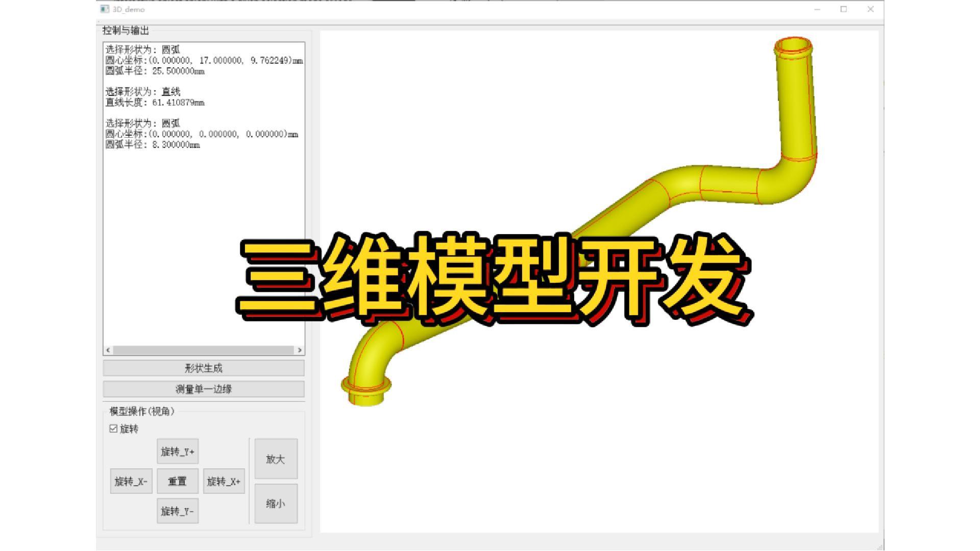Click the output scrollbar's right arrow
980x551 pixels.
coord(300,350)
